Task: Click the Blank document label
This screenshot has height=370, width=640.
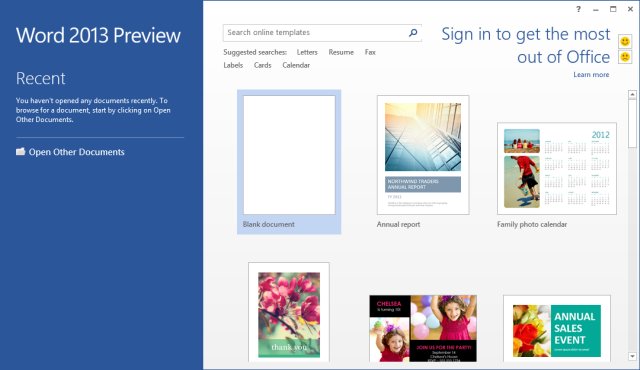Action: tap(269, 224)
